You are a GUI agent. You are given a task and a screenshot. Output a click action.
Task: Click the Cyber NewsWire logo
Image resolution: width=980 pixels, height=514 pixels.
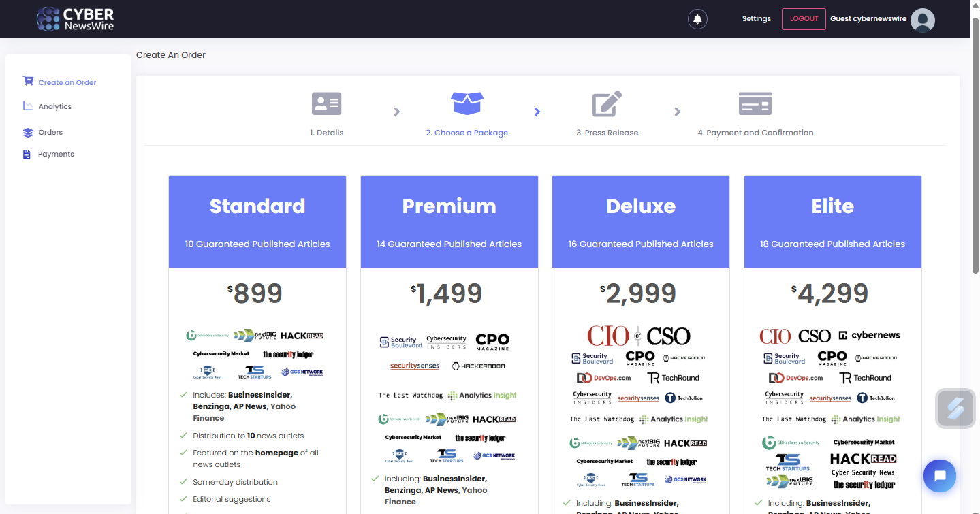click(76, 19)
